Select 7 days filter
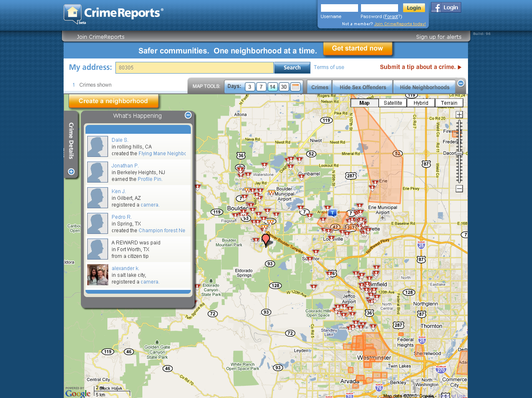This screenshot has height=398, width=532. (261, 87)
